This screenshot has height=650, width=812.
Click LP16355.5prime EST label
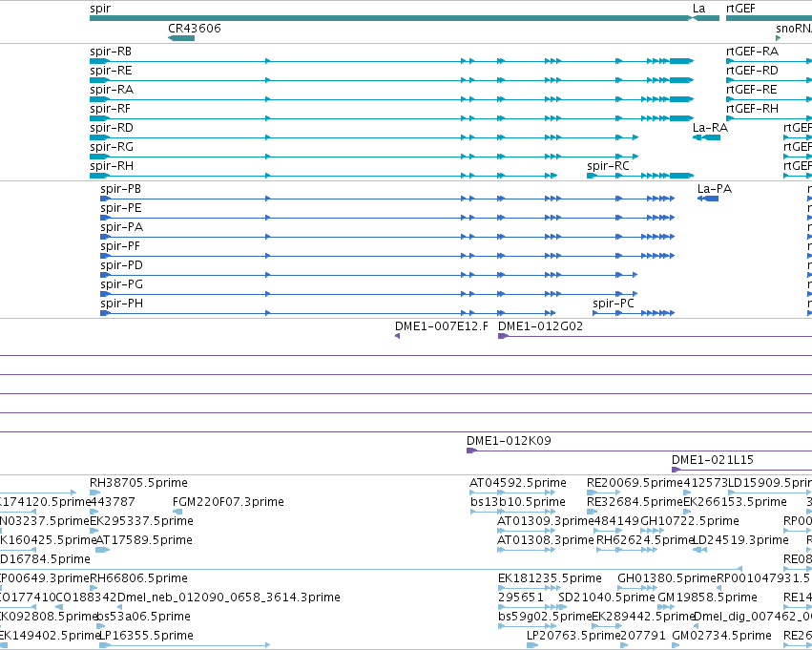[x=146, y=636]
